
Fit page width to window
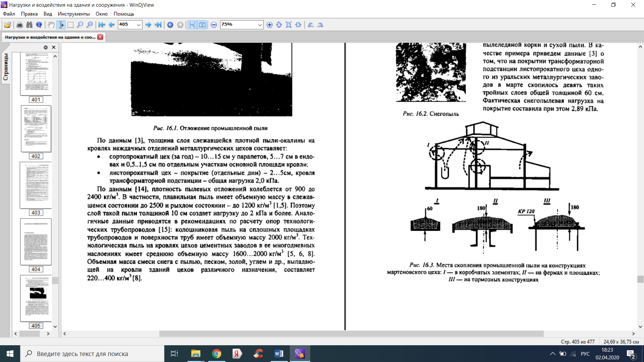point(298,25)
